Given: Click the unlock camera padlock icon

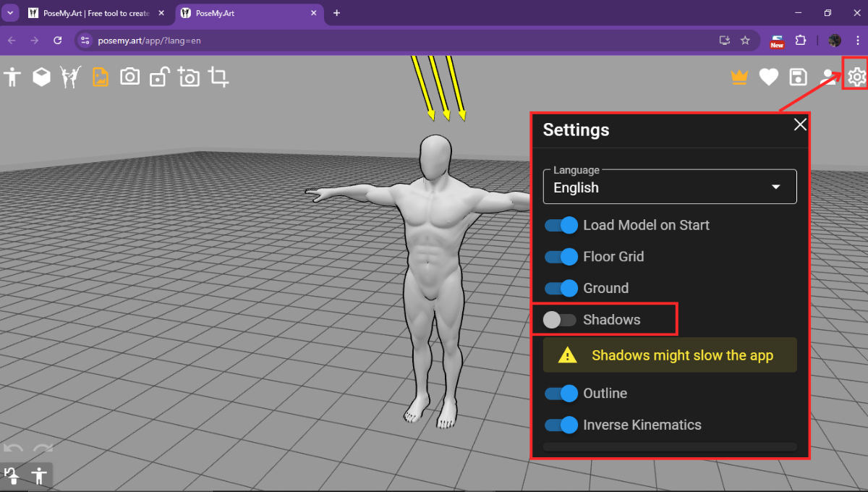Looking at the screenshot, I should click(160, 76).
